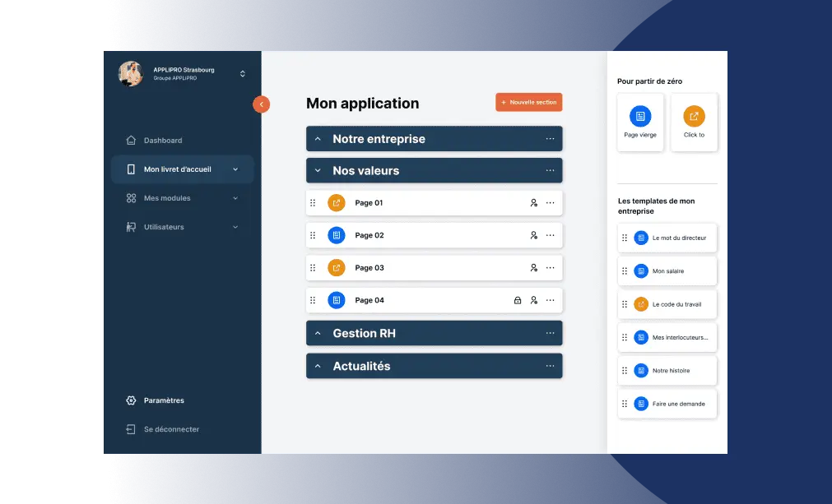Click the Mes modules grid icon
Image resolution: width=832 pixels, height=504 pixels.
(131, 198)
